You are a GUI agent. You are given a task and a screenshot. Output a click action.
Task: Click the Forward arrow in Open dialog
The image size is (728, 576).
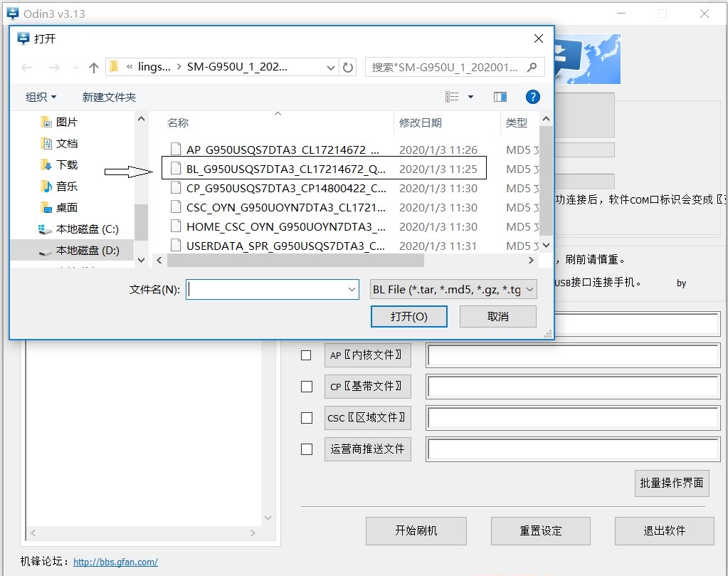[x=54, y=68]
